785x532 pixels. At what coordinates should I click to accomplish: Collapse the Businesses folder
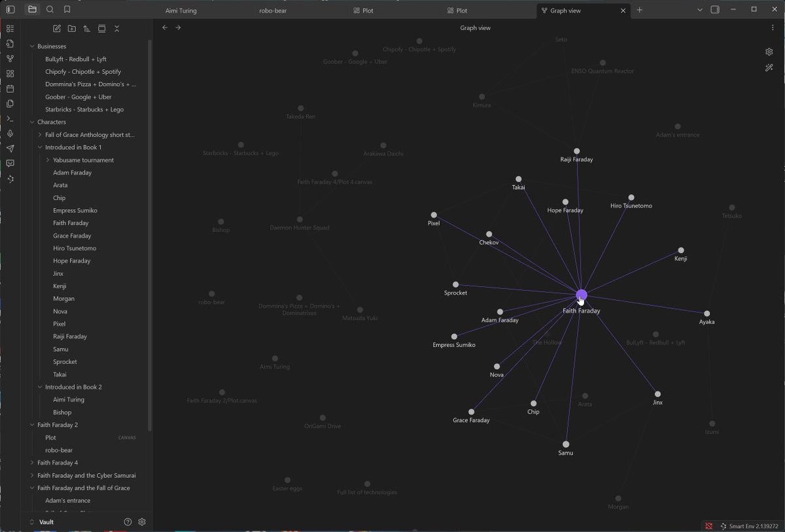(x=31, y=46)
